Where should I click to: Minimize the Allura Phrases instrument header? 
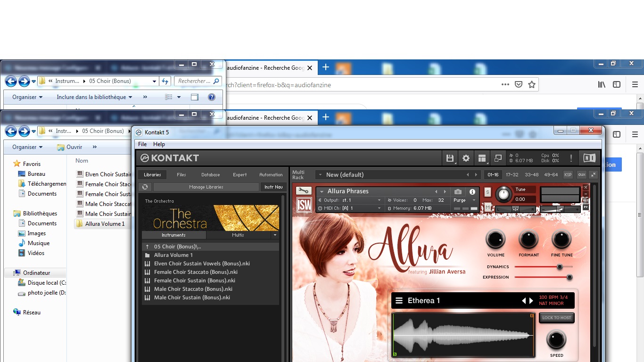586,194
